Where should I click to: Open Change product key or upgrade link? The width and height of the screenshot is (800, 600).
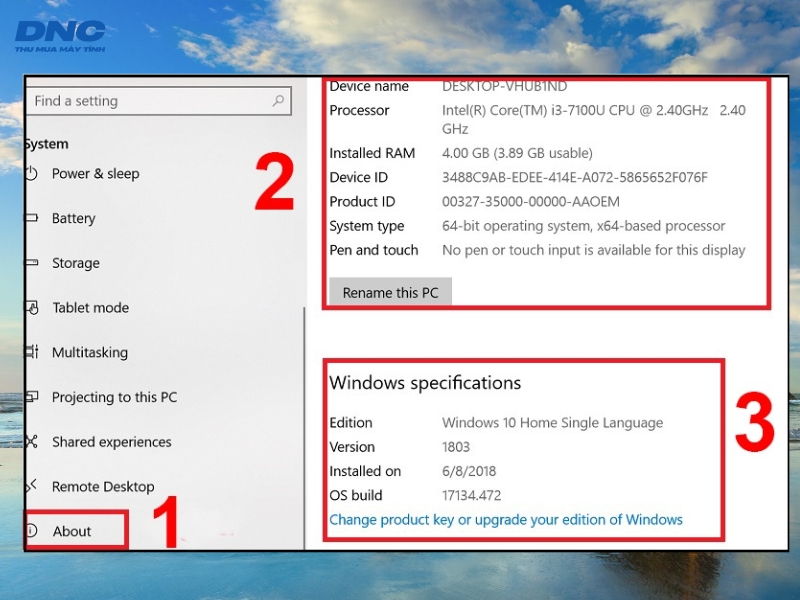(506, 519)
